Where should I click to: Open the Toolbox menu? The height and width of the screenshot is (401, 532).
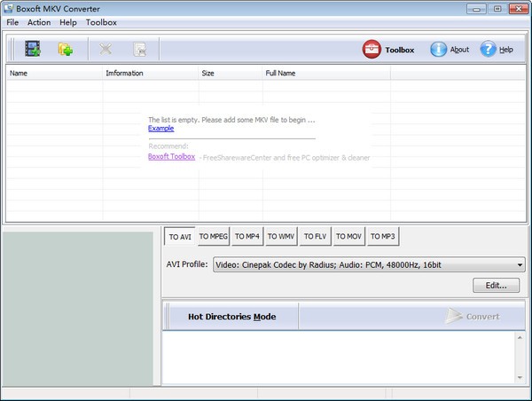(101, 22)
